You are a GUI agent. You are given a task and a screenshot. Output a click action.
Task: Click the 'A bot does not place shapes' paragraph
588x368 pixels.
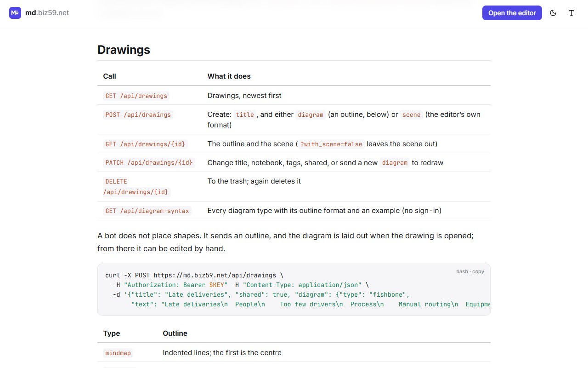pyautogui.click(x=285, y=242)
